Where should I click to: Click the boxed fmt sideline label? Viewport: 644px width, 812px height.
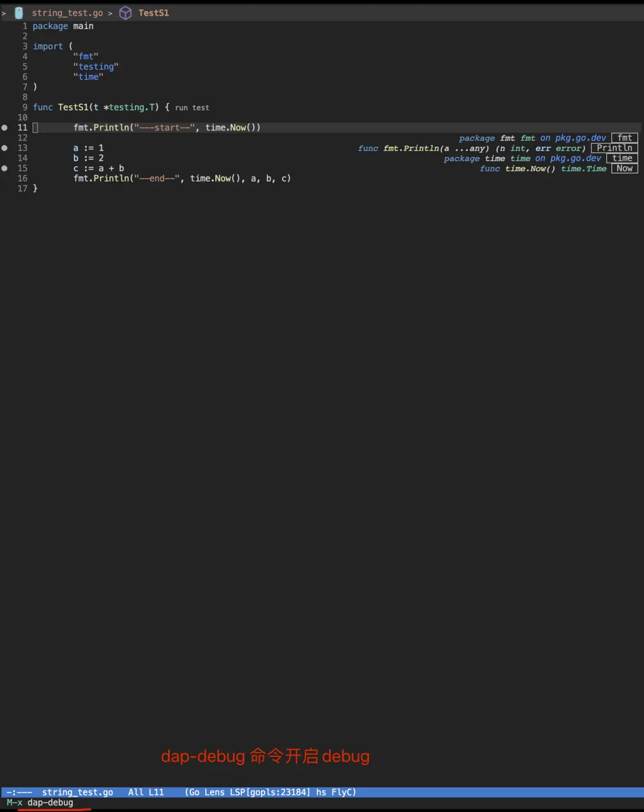[625, 138]
